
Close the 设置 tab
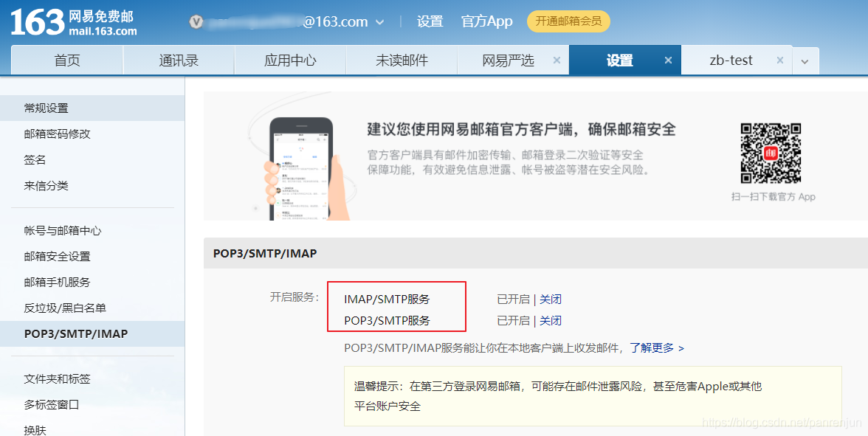pos(668,60)
